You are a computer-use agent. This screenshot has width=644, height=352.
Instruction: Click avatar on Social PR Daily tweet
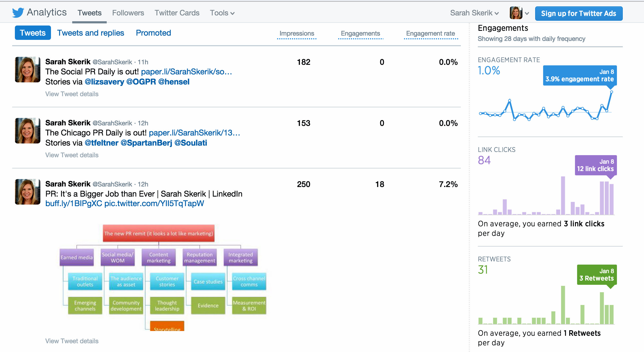pos(28,70)
